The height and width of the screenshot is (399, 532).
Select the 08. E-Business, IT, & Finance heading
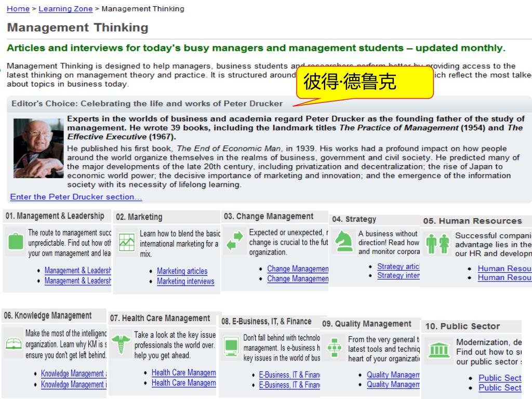click(267, 321)
